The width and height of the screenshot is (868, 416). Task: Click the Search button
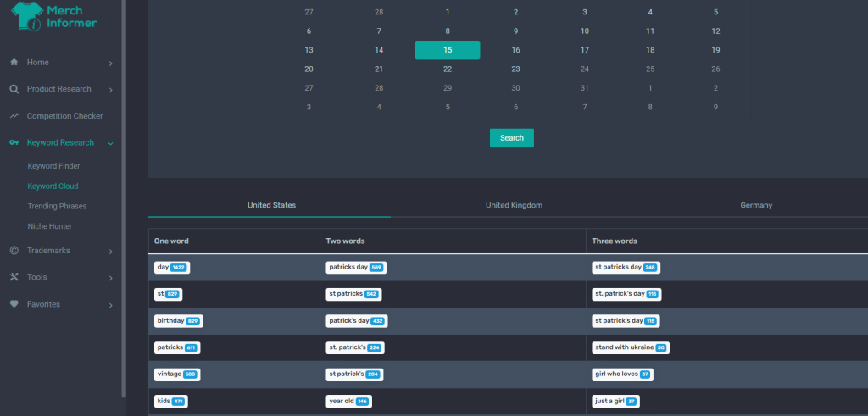pos(511,138)
